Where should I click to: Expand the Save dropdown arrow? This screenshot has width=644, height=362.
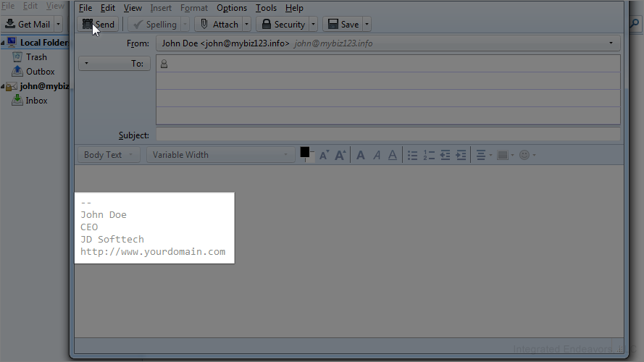pyautogui.click(x=367, y=24)
